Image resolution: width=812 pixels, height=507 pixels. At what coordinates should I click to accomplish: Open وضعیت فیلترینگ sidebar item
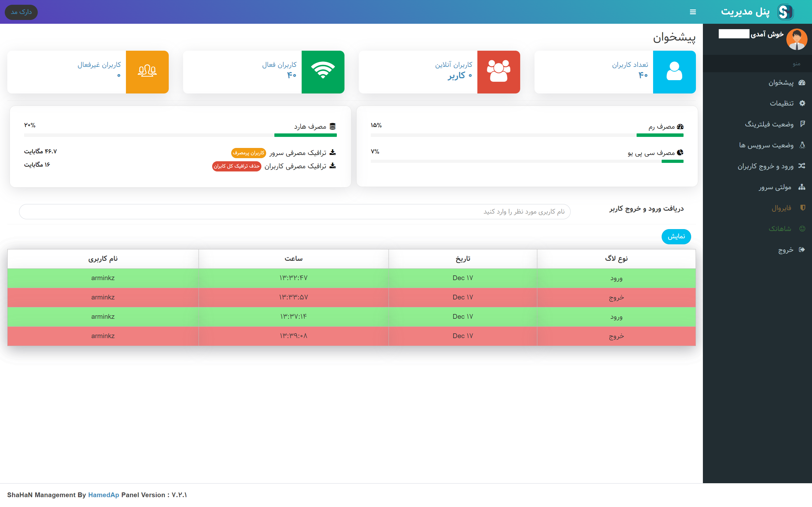pyautogui.click(x=769, y=124)
